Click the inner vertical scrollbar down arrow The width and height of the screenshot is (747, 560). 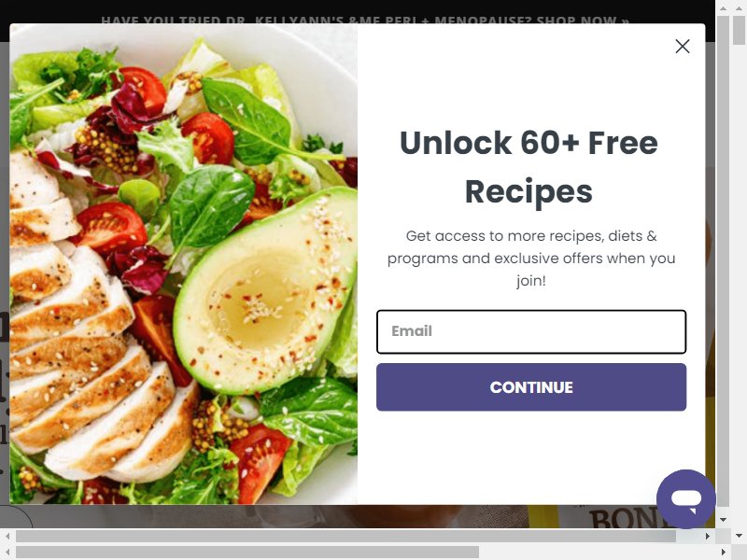pos(723,520)
